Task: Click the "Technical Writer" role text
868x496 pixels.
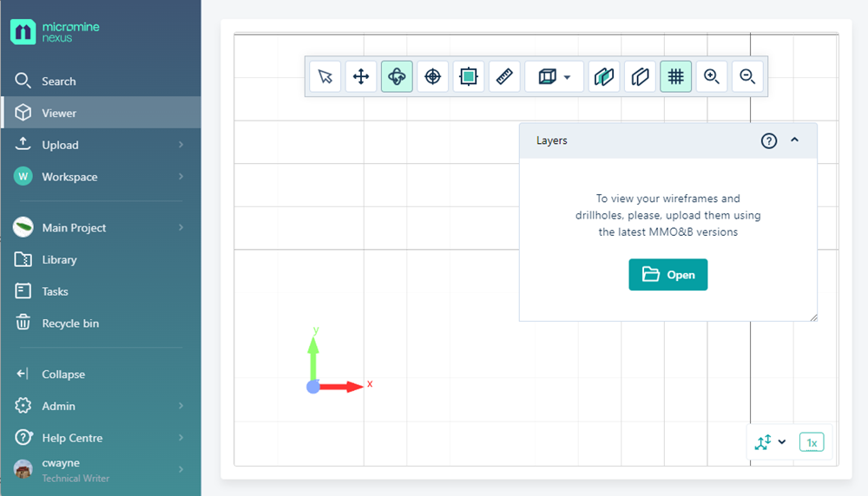Action: [76, 479]
